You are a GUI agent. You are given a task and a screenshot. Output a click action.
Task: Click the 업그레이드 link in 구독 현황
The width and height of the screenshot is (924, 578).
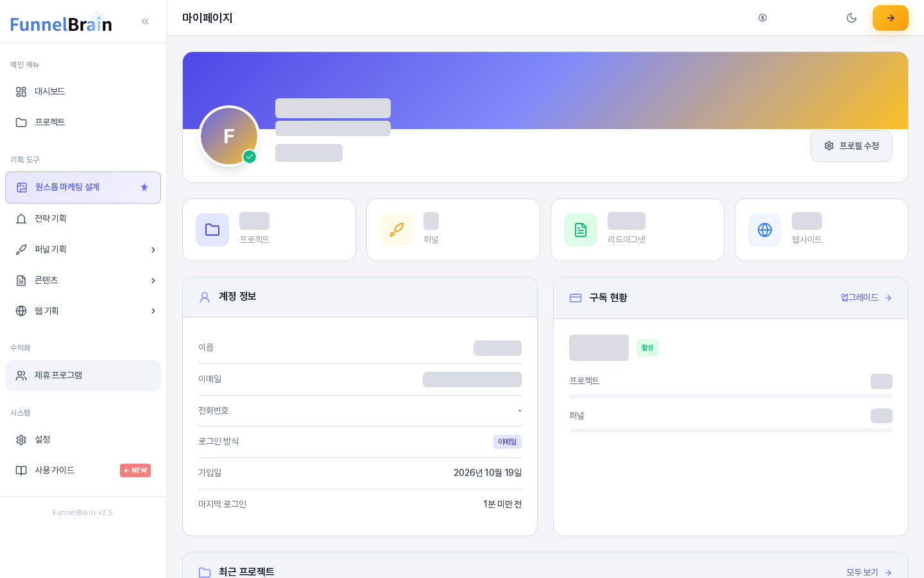click(x=866, y=298)
